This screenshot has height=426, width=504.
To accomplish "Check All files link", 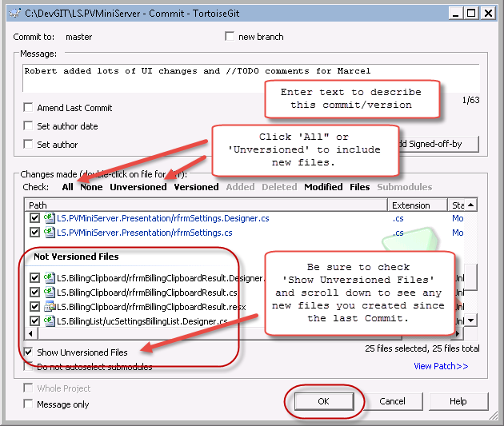I will [x=68, y=187].
